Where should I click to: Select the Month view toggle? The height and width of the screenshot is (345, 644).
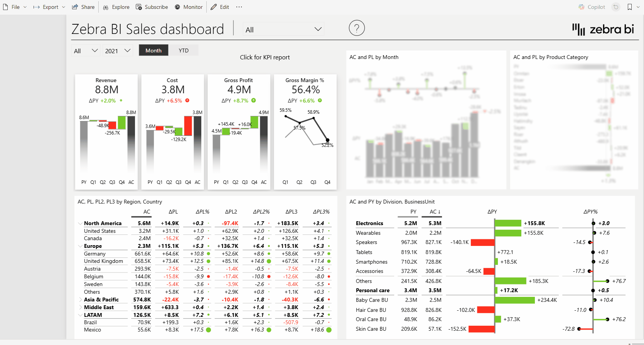[153, 50]
